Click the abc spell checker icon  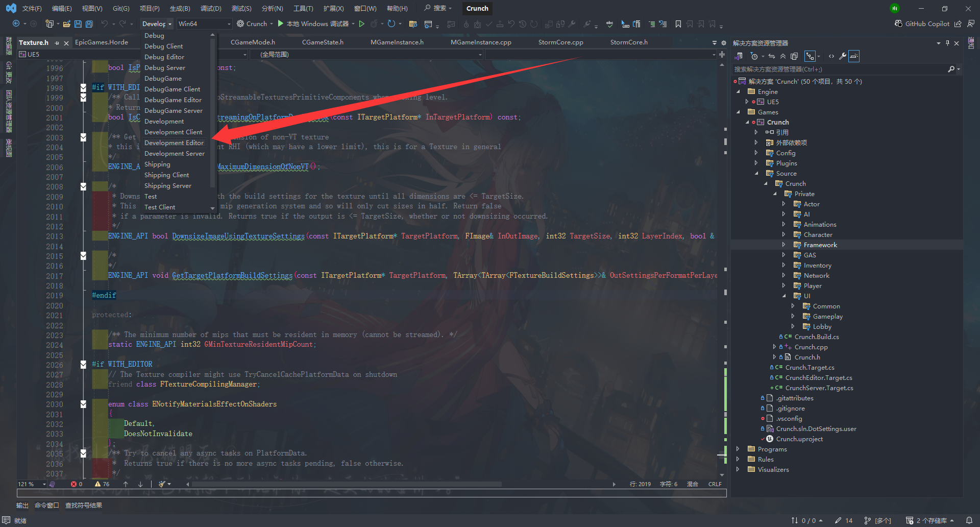609,24
